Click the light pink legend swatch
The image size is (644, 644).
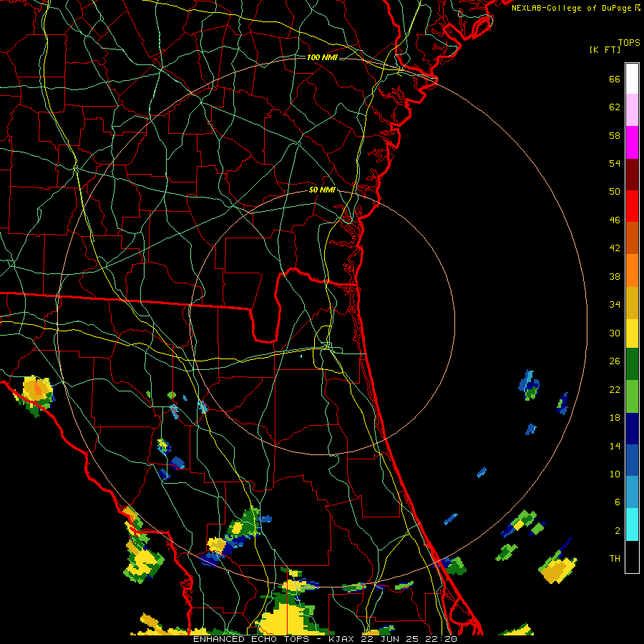click(x=632, y=109)
